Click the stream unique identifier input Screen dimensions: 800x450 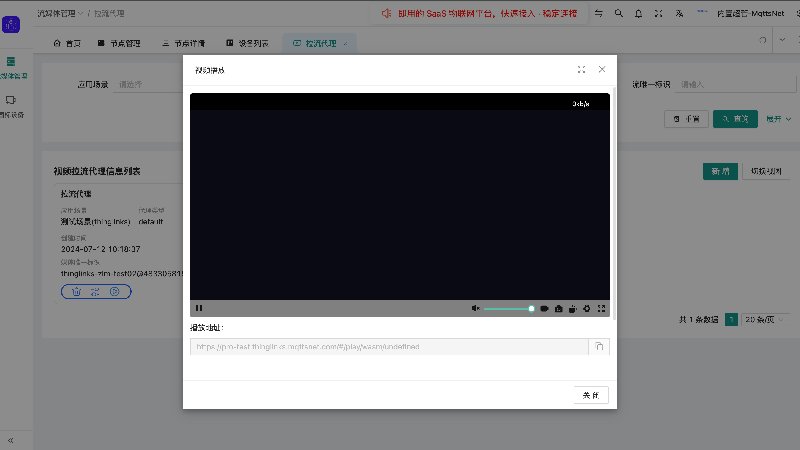click(x=736, y=84)
